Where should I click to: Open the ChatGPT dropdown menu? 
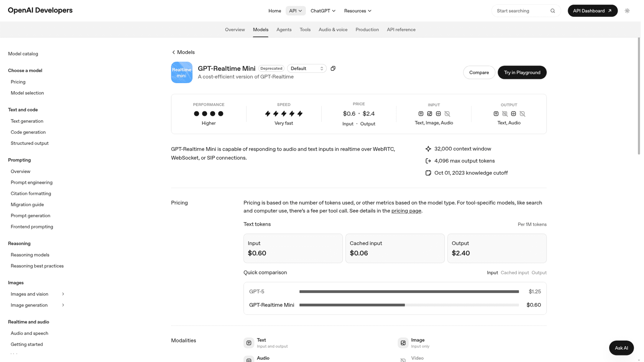coord(323,11)
